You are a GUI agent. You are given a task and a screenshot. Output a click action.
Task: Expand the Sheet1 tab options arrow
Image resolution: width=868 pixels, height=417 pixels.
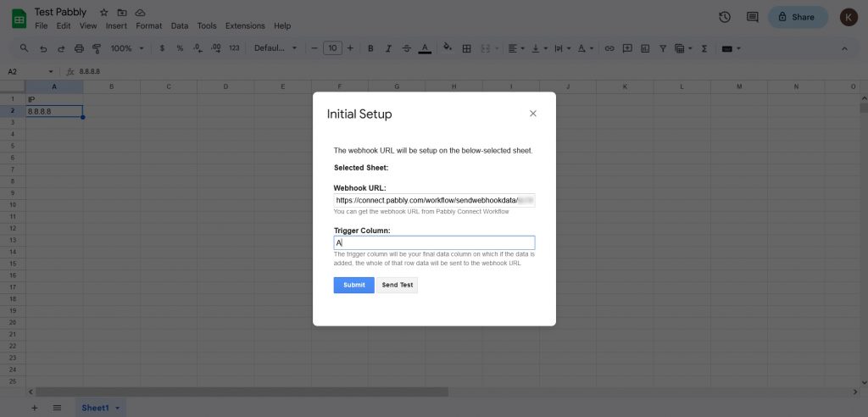coord(117,408)
